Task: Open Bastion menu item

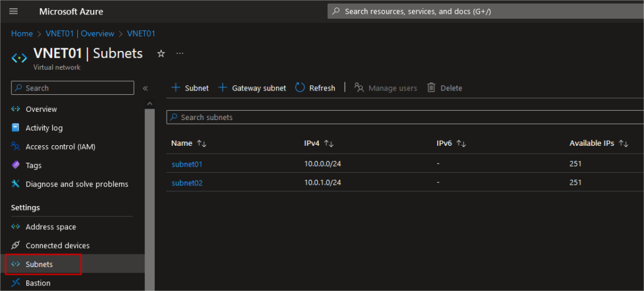Action: pyautogui.click(x=38, y=283)
